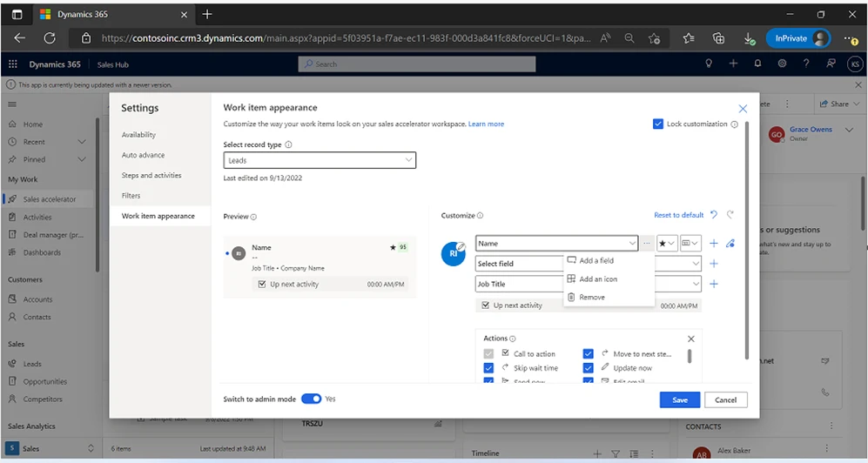The width and height of the screenshot is (868, 463).
Task: Click the plus quick create icon in header
Action: tap(733, 64)
